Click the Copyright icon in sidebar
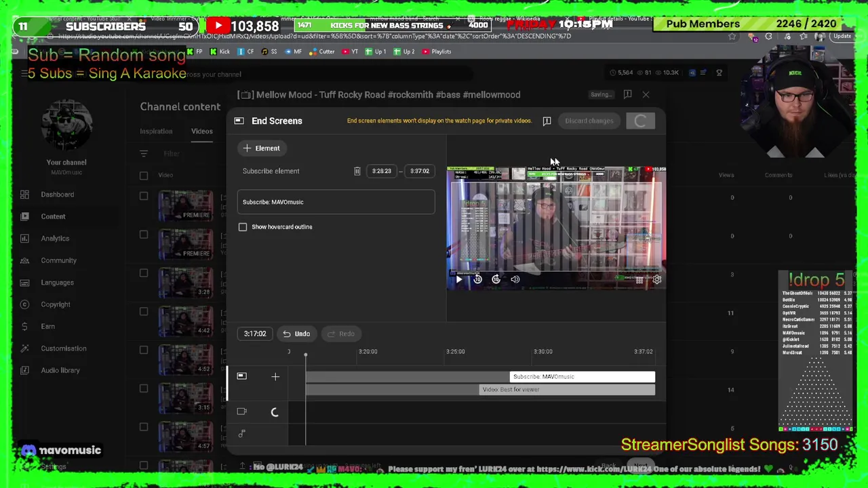 (x=24, y=304)
